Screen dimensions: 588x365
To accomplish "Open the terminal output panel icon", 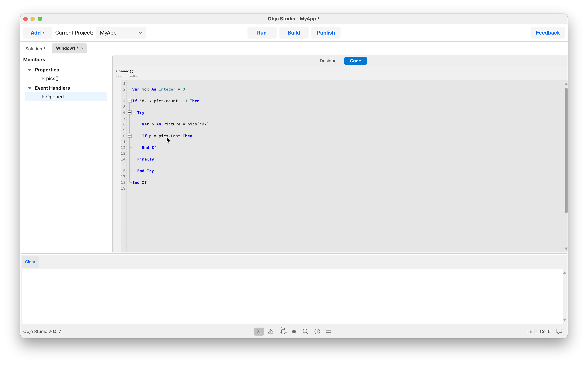I will (x=259, y=331).
